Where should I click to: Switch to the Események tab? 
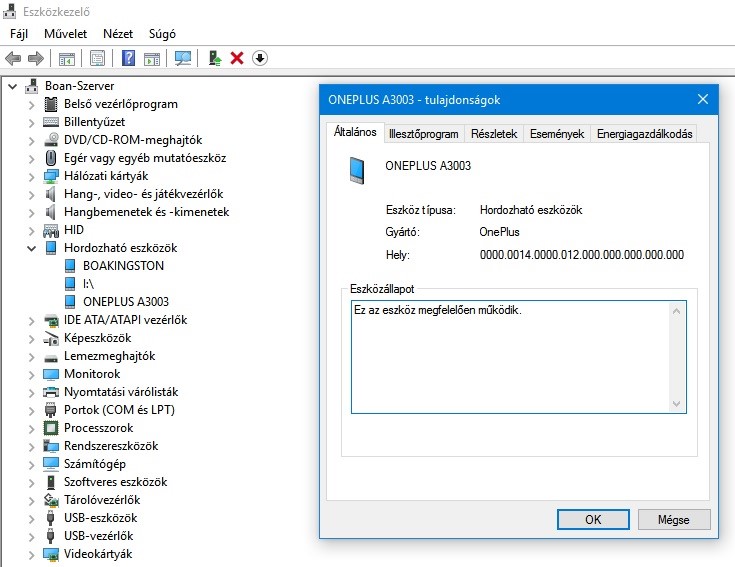tap(557, 134)
